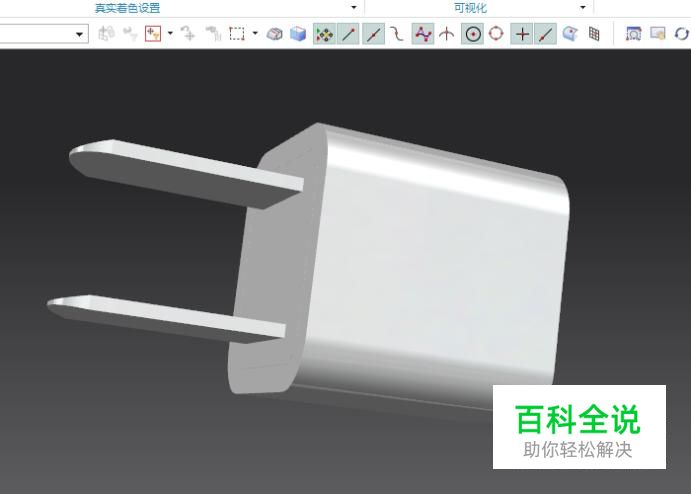Expand the arrow beside the red-bordered filter icon
The width and height of the screenshot is (691, 494).
click(x=171, y=33)
